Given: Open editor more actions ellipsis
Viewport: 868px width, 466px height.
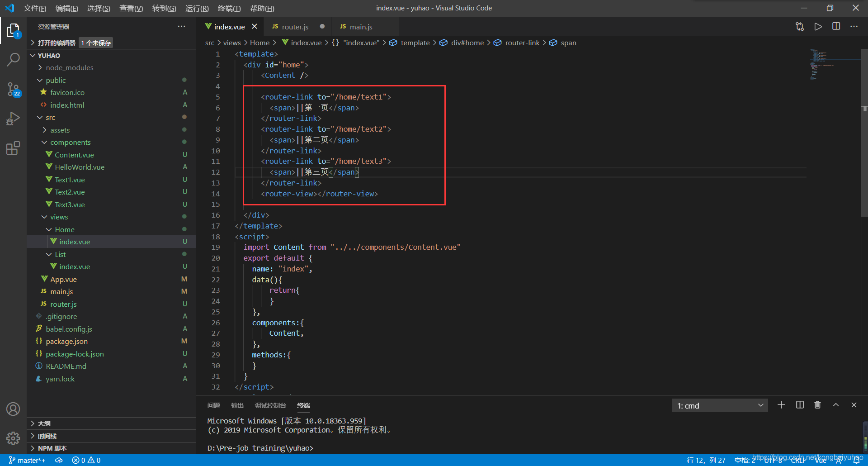Looking at the screenshot, I should click(854, 26).
